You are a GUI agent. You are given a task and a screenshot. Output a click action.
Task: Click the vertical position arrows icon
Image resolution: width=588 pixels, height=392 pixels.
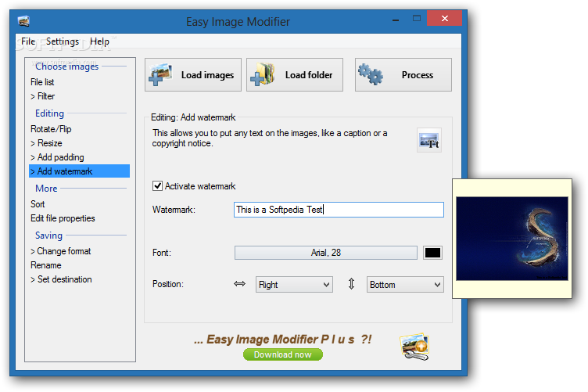click(351, 284)
